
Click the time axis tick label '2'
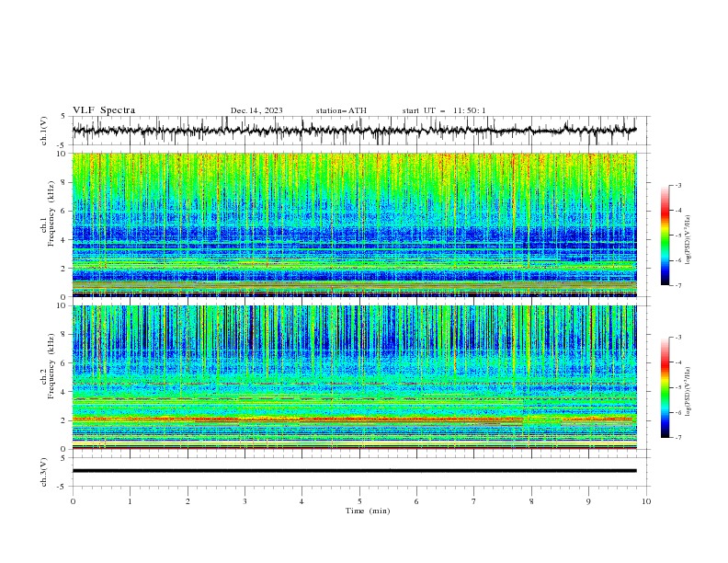[188, 501]
